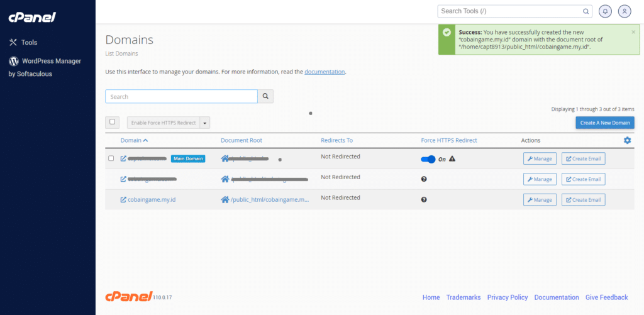
Task: Click question mark icon in cobaingame.my.id row
Action: click(424, 199)
